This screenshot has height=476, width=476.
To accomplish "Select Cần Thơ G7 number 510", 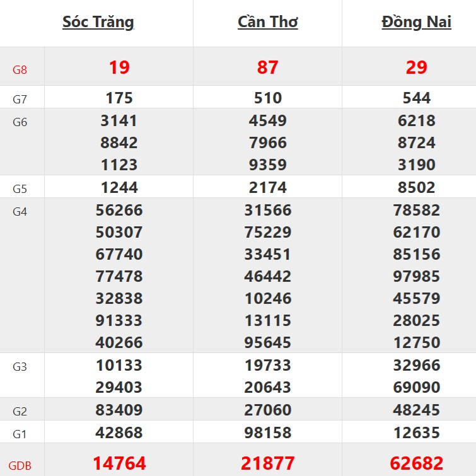I will pos(268,98).
